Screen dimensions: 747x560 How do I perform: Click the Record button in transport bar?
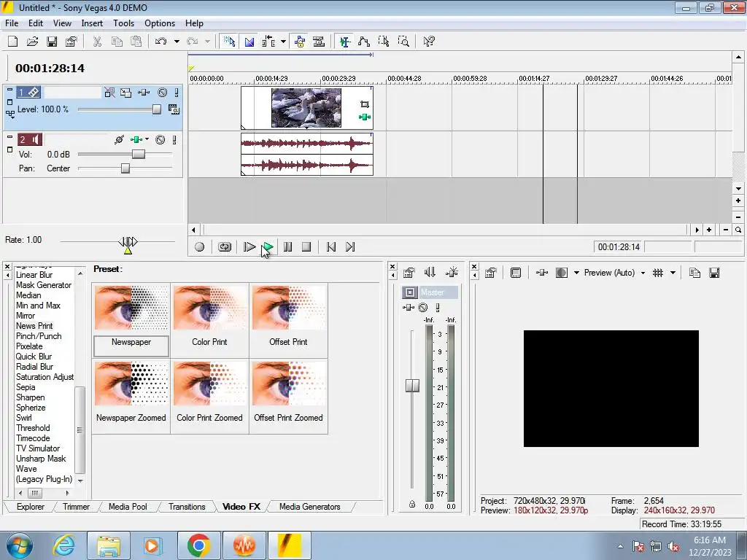pyautogui.click(x=199, y=247)
